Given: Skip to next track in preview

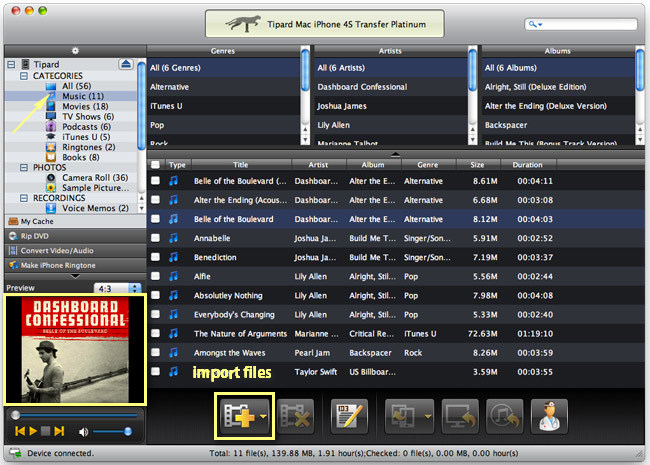Looking at the screenshot, I should click(59, 431).
